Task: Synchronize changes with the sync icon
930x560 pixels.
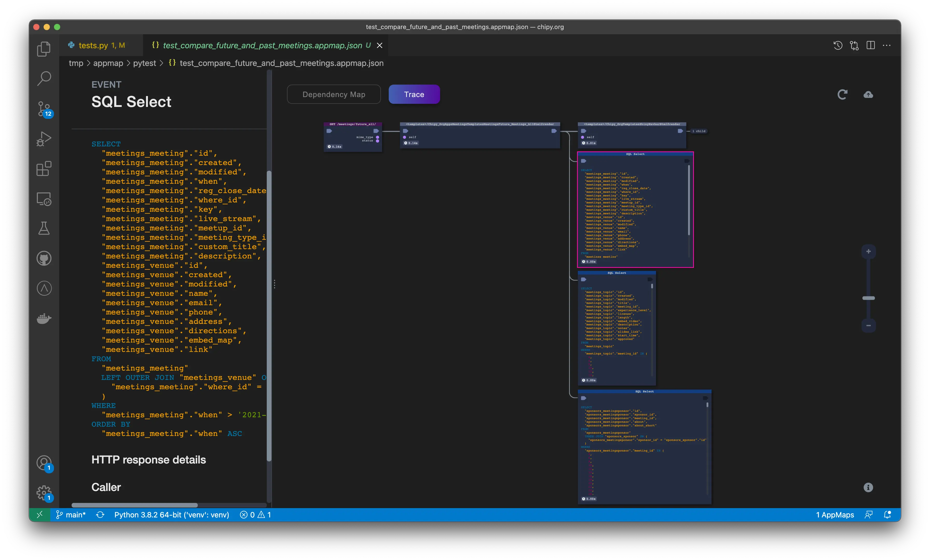Action: (x=100, y=515)
